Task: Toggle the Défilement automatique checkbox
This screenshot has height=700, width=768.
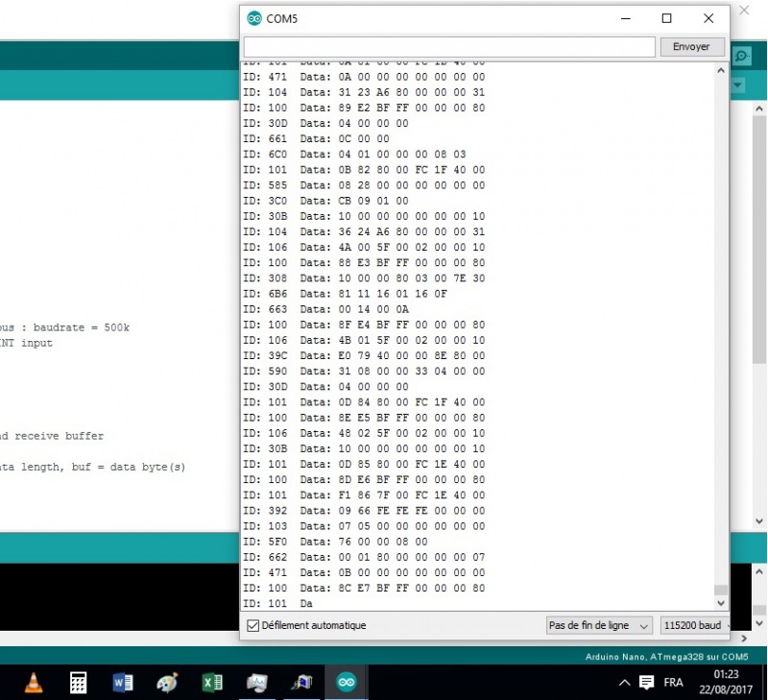Action: pos(253,625)
